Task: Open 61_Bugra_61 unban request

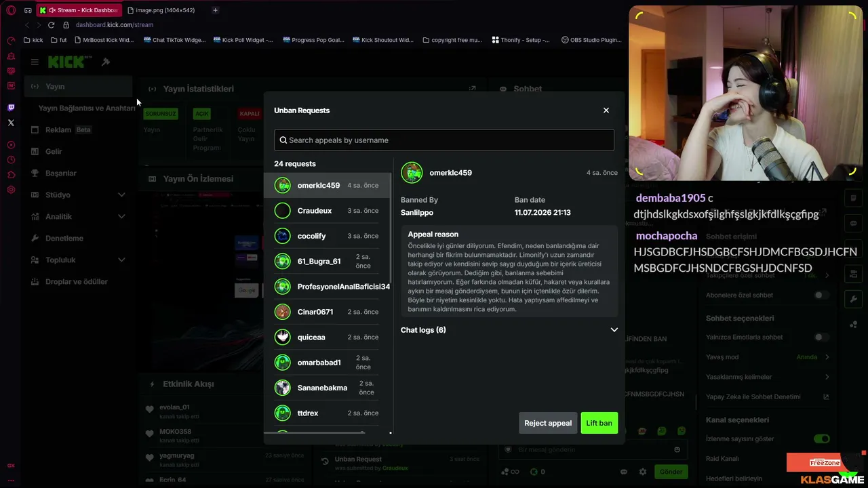Action: point(328,261)
